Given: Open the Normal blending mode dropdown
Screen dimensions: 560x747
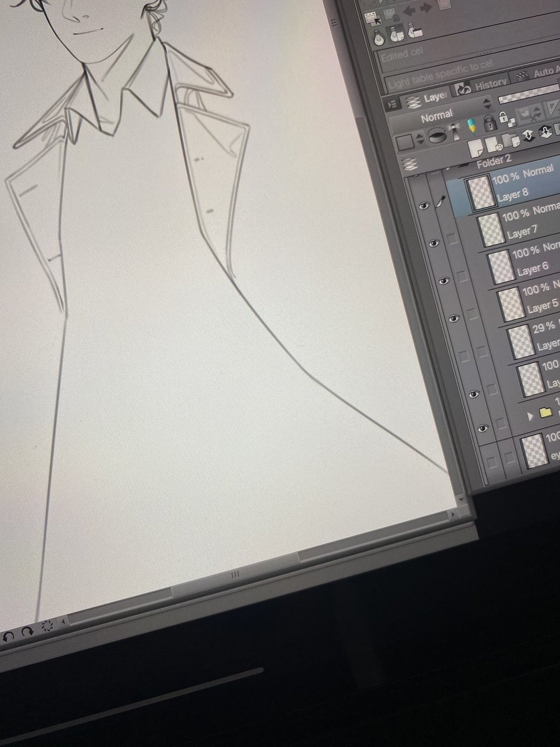Looking at the screenshot, I should point(441,116).
